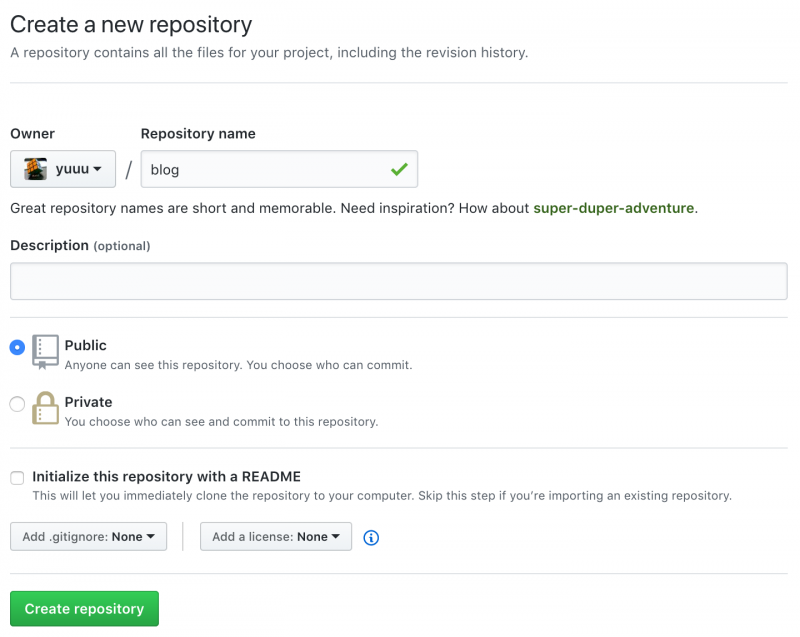This screenshot has height=637, width=800.
Task: Click into the empty Description text field
Action: [398, 281]
